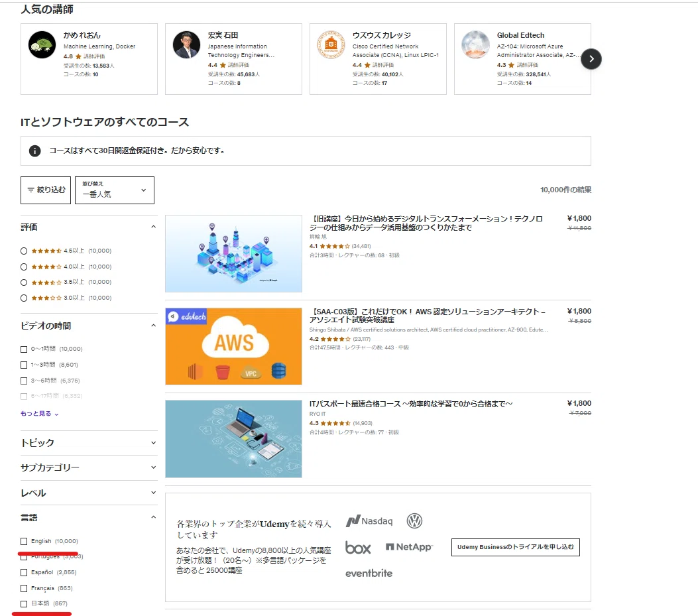Select the 3.5以上 rating radio button
The height and width of the screenshot is (616, 698).
(x=24, y=282)
